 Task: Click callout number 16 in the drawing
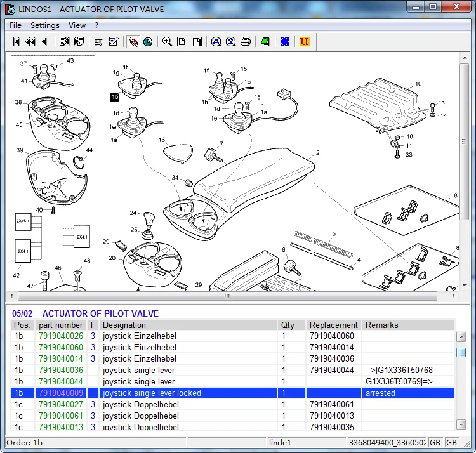pyautogui.click(x=161, y=140)
